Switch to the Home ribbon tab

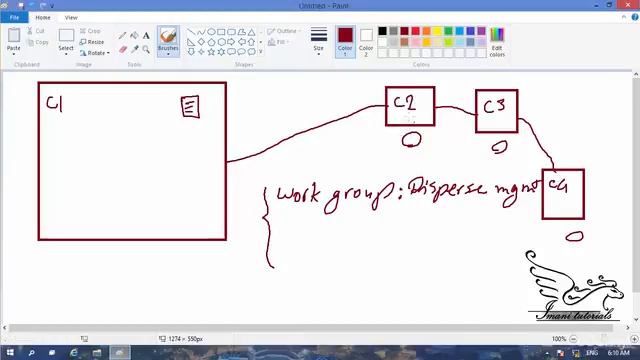43,18
